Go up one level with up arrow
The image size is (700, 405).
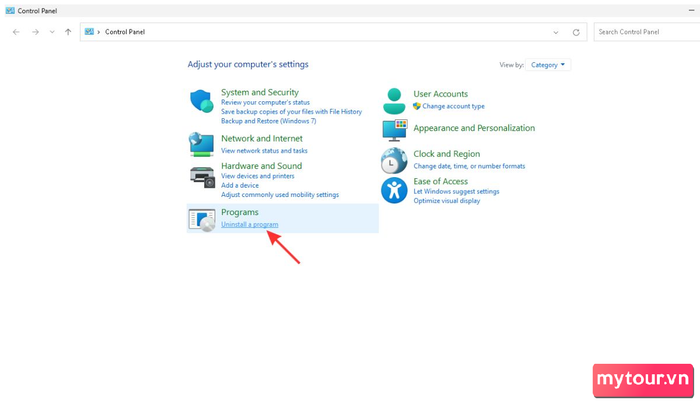point(68,32)
